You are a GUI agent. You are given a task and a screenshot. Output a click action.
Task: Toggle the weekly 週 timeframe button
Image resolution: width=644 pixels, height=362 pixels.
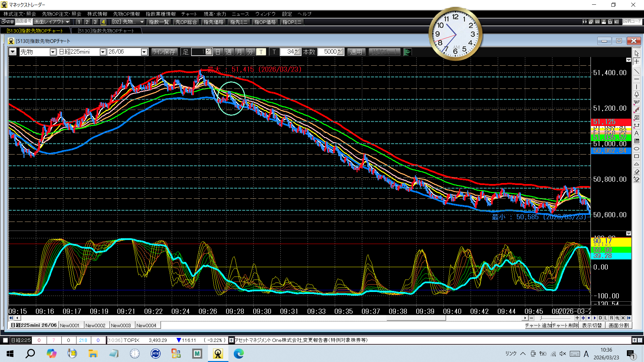click(229, 52)
